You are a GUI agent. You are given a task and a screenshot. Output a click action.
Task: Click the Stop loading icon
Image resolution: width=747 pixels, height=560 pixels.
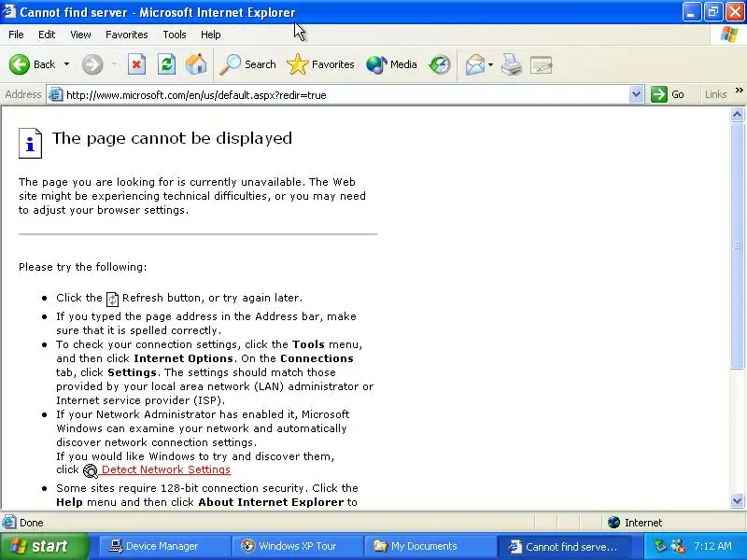(136, 64)
